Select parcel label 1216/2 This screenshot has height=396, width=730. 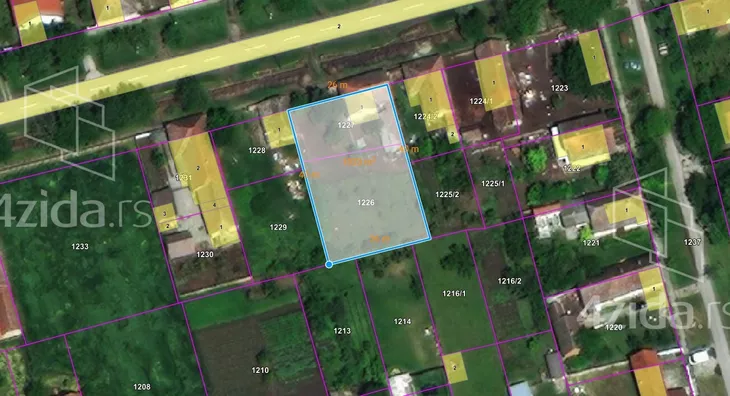510,281
